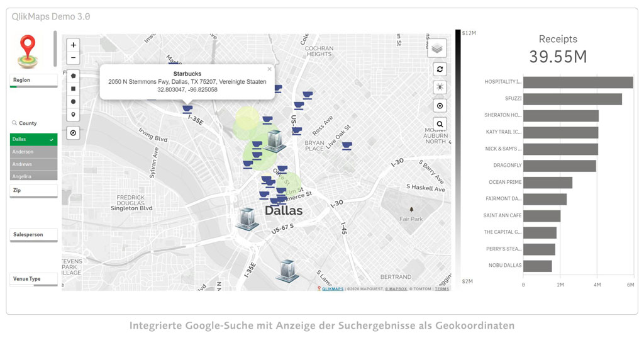
Task: Click the SFUZZI bar in the chart
Action: tap(572, 99)
